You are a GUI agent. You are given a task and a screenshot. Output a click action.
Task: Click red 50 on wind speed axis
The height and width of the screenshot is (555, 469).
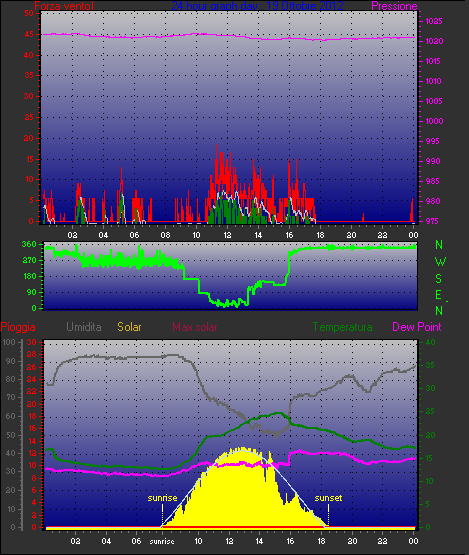click(x=29, y=13)
